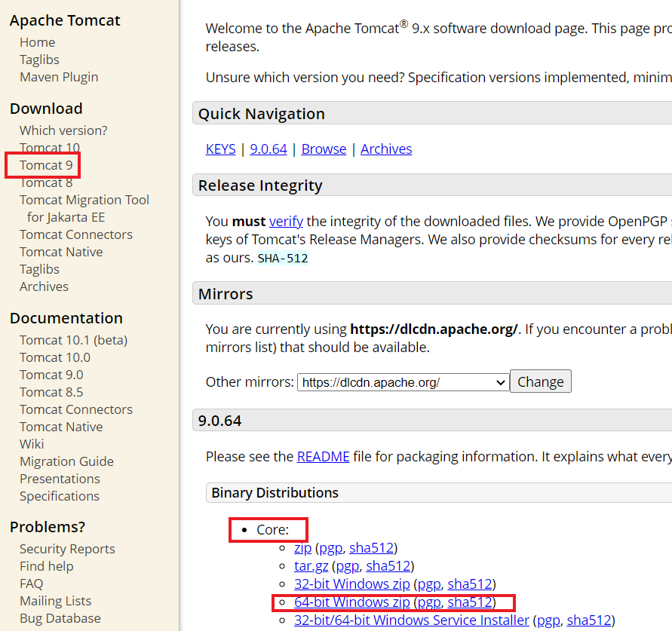Open sha512 for Windows Service Installer
The image size is (672, 631).
pos(589,620)
